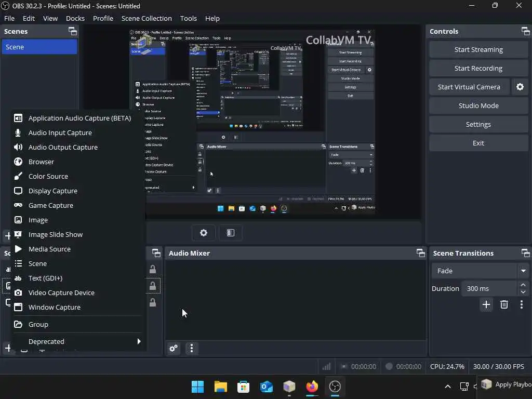Image resolution: width=532 pixels, height=399 pixels.
Task: Open Microsoft Store from taskbar
Action: pos(243,387)
